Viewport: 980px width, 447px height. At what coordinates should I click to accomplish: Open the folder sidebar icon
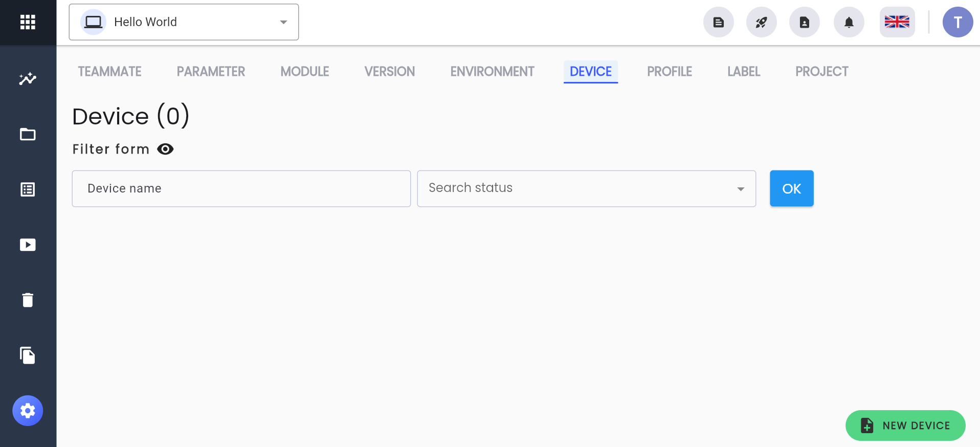coord(28,134)
